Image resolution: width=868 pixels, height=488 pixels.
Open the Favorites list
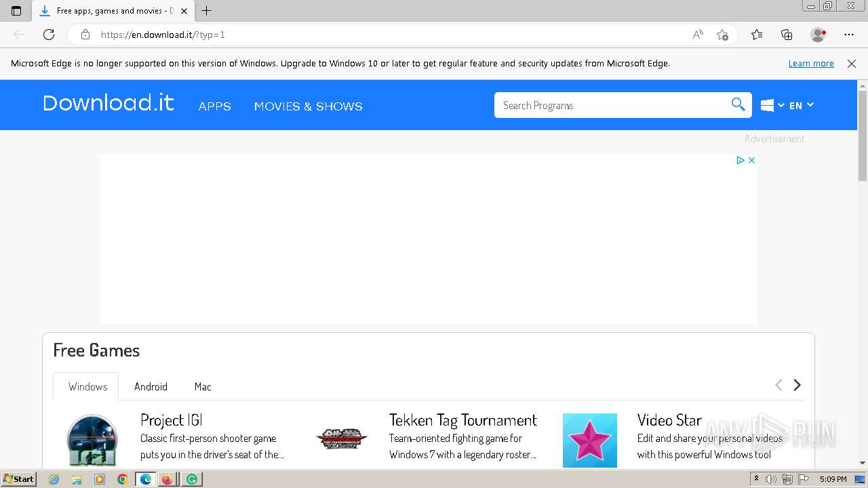[x=757, y=35]
